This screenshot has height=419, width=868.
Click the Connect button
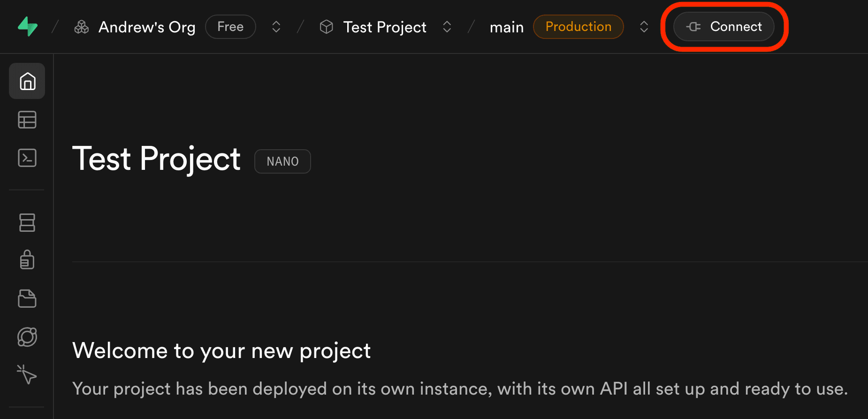pyautogui.click(x=723, y=27)
